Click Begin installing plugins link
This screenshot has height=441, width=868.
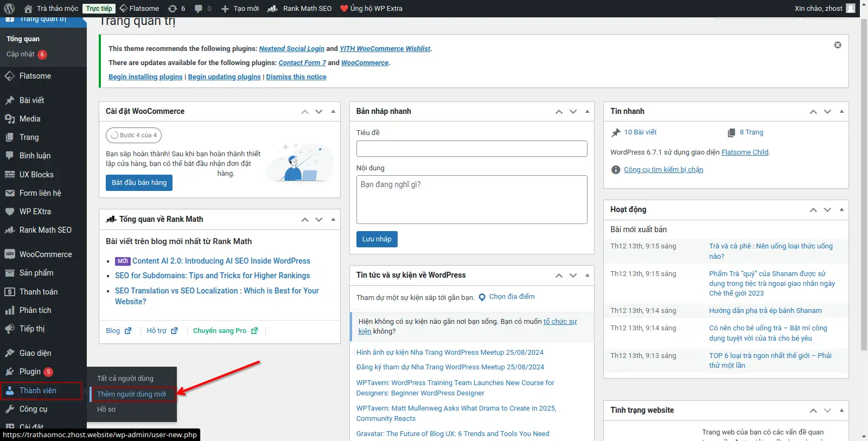(x=145, y=77)
